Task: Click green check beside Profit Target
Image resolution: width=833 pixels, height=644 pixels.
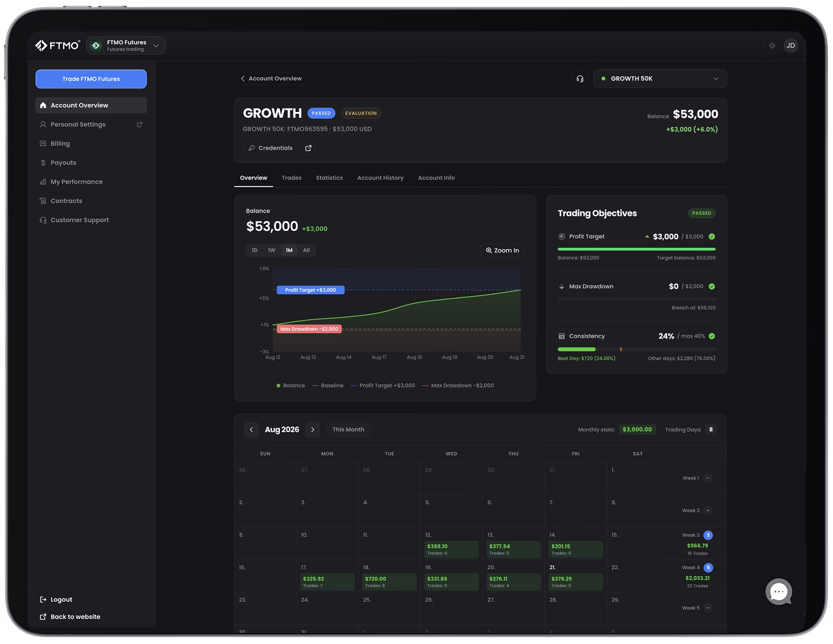Action: pos(712,237)
